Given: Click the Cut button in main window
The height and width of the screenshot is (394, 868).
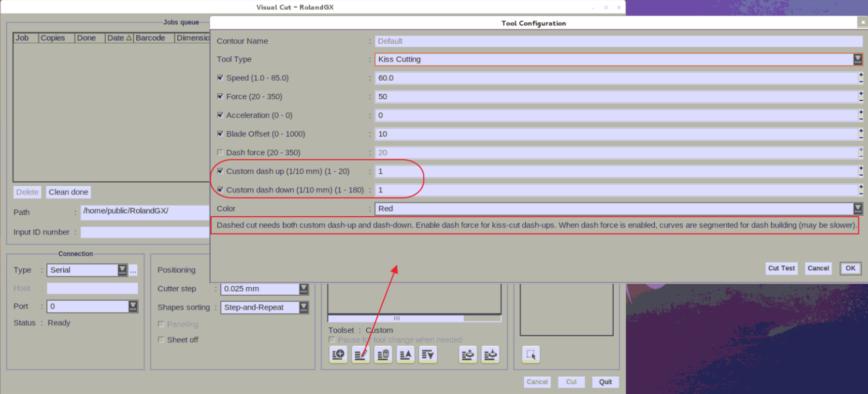Looking at the screenshot, I should (x=571, y=382).
